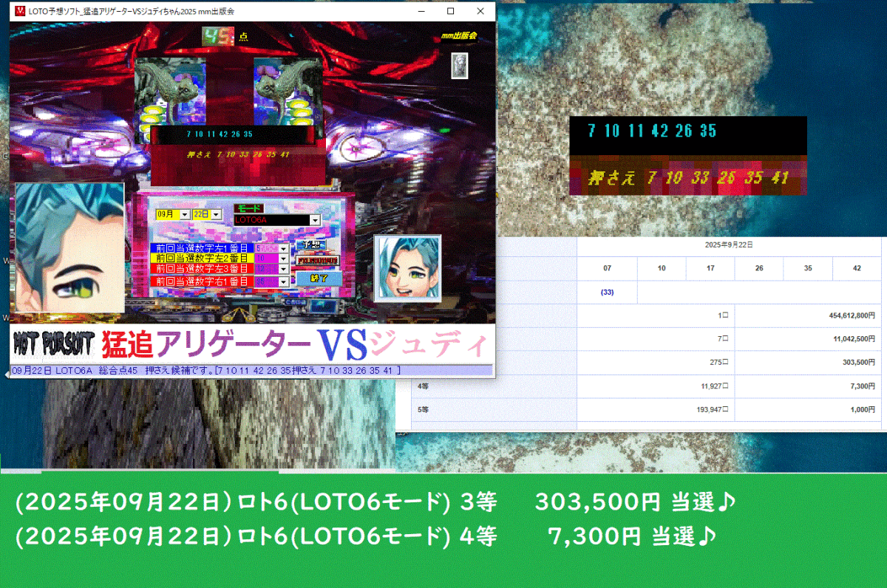Open dropdown beside 前回当選数字左1番目
Image resolution: width=887 pixels, height=588 pixels.
284,249
